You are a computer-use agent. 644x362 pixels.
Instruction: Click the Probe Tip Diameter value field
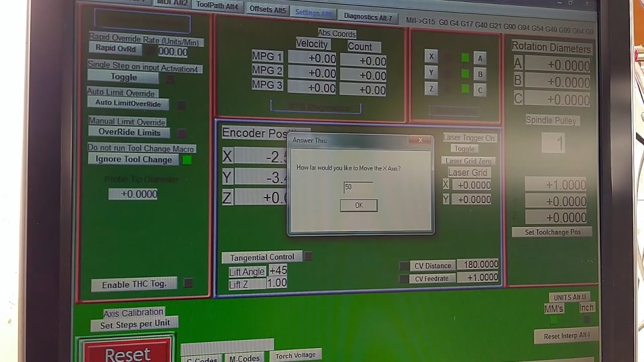(x=133, y=194)
